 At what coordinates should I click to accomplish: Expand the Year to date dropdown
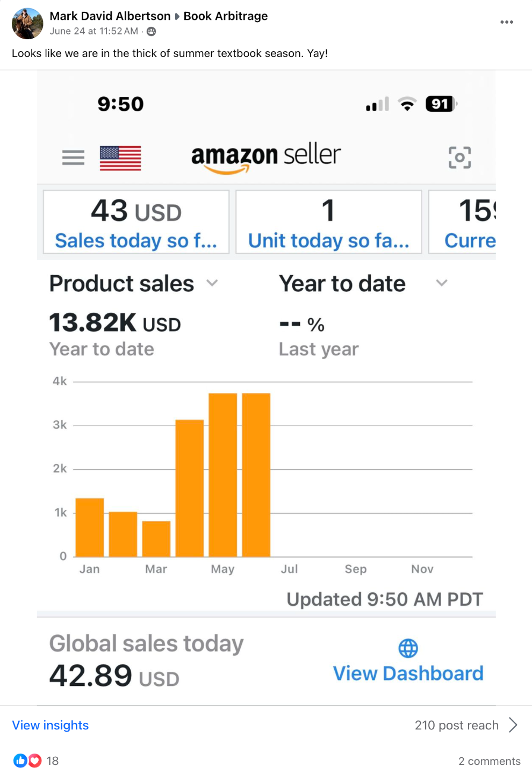pos(441,283)
